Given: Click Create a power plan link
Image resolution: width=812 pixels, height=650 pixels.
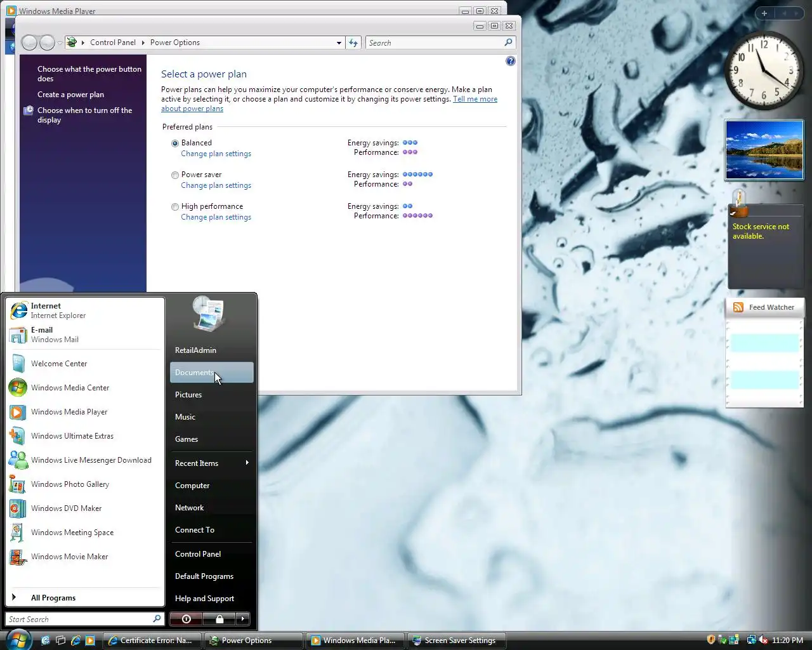Looking at the screenshot, I should click(70, 95).
